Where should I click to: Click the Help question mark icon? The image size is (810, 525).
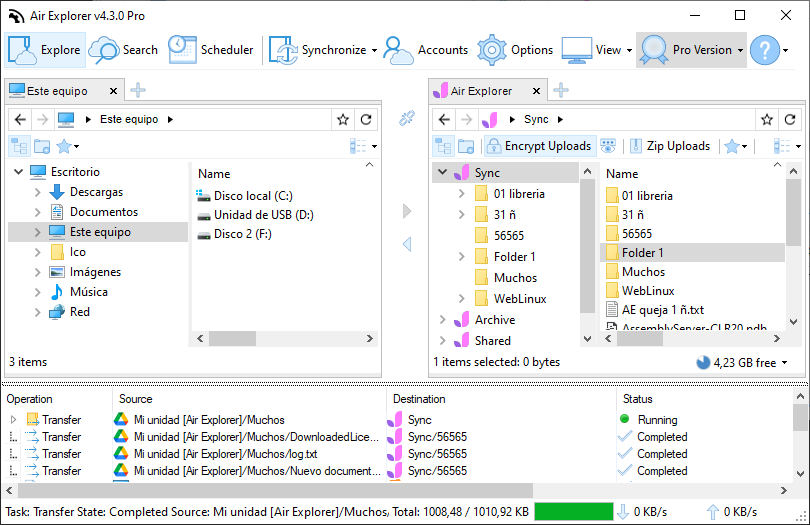(x=765, y=50)
